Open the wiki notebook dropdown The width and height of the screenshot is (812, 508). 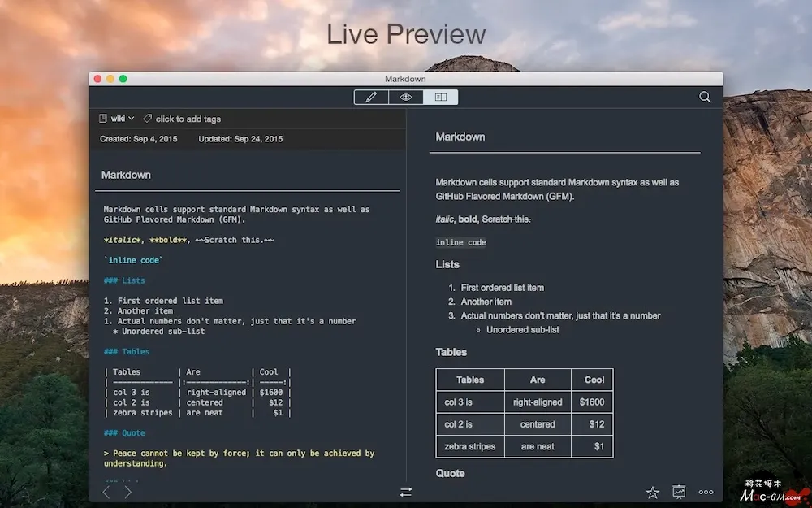point(123,119)
